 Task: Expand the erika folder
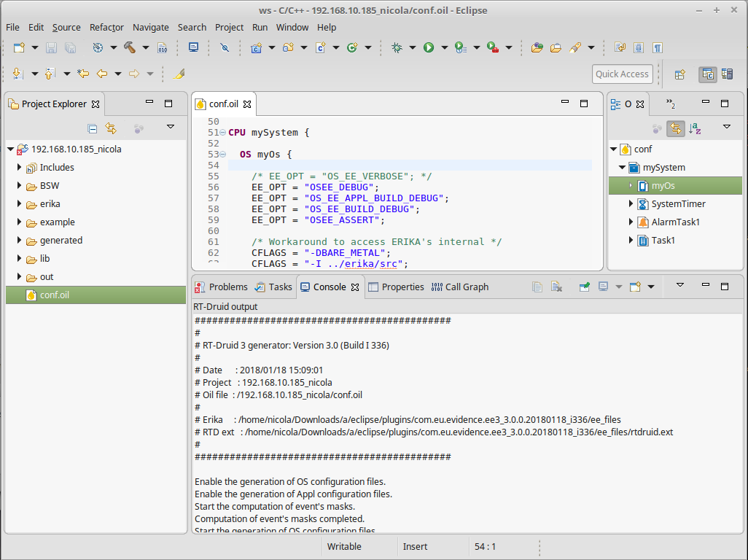coord(19,203)
